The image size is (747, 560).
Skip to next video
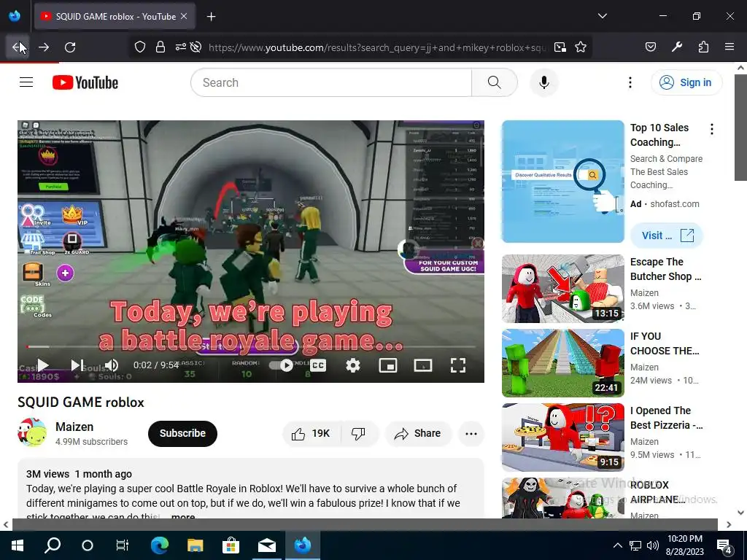[77, 365]
